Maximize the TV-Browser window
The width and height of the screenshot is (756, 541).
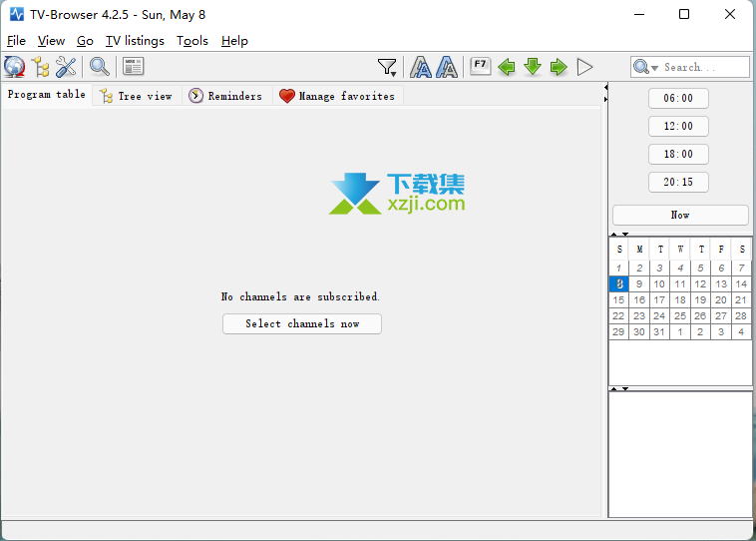pyautogui.click(x=684, y=15)
